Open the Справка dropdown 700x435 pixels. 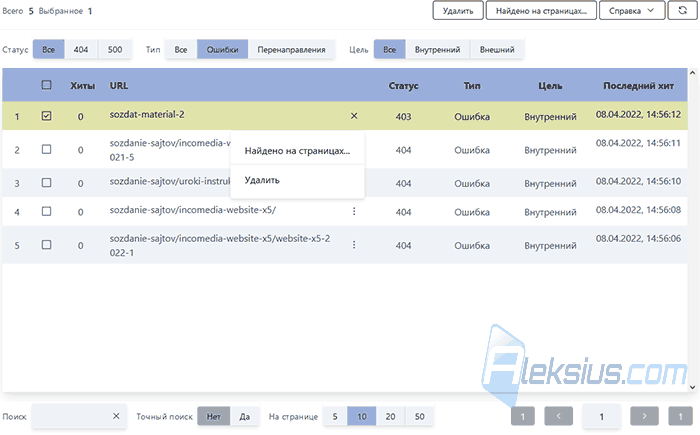[631, 10]
